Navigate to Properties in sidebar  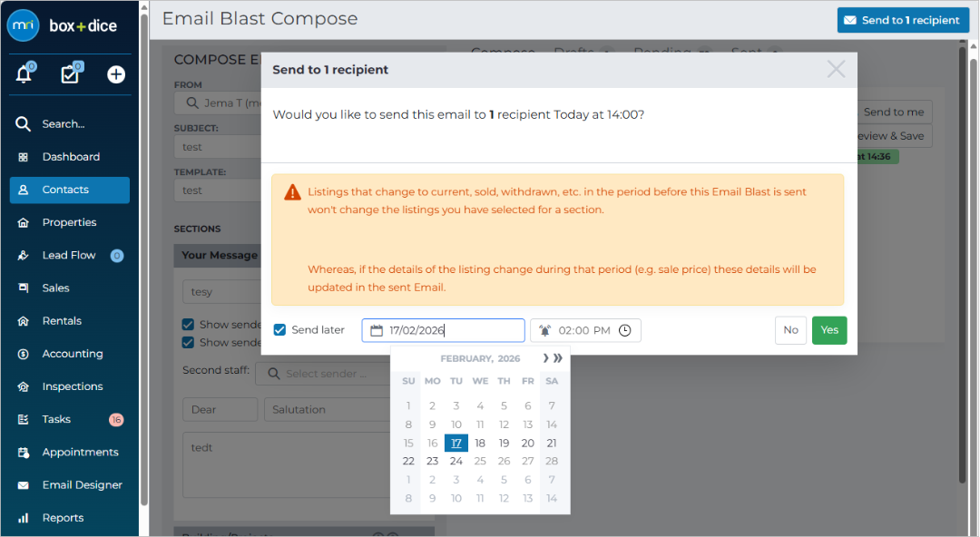pyautogui.click(x=69, y=222)
